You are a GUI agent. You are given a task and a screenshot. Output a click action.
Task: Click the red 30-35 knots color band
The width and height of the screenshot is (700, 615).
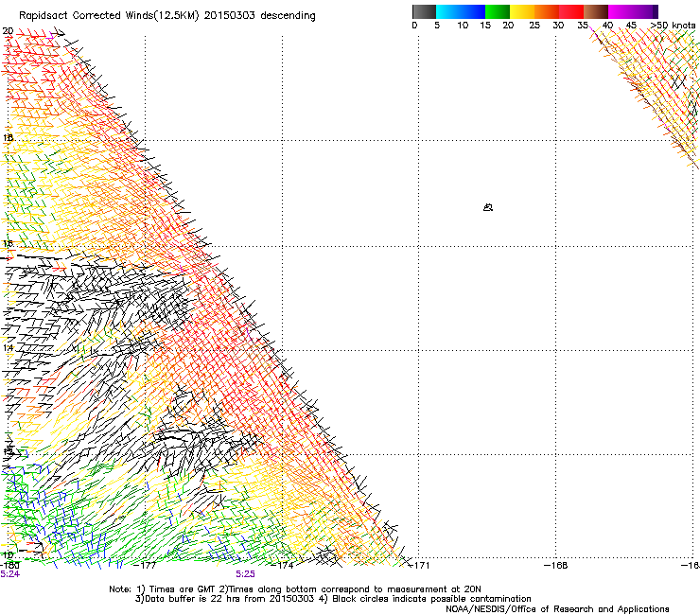[571, 11]
